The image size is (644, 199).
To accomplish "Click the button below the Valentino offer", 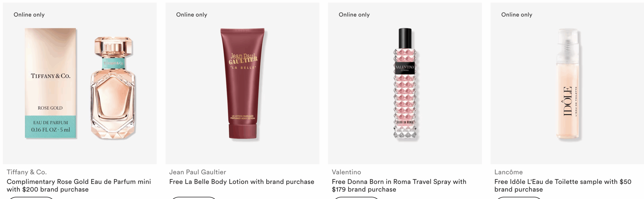I will pos(356,198).
